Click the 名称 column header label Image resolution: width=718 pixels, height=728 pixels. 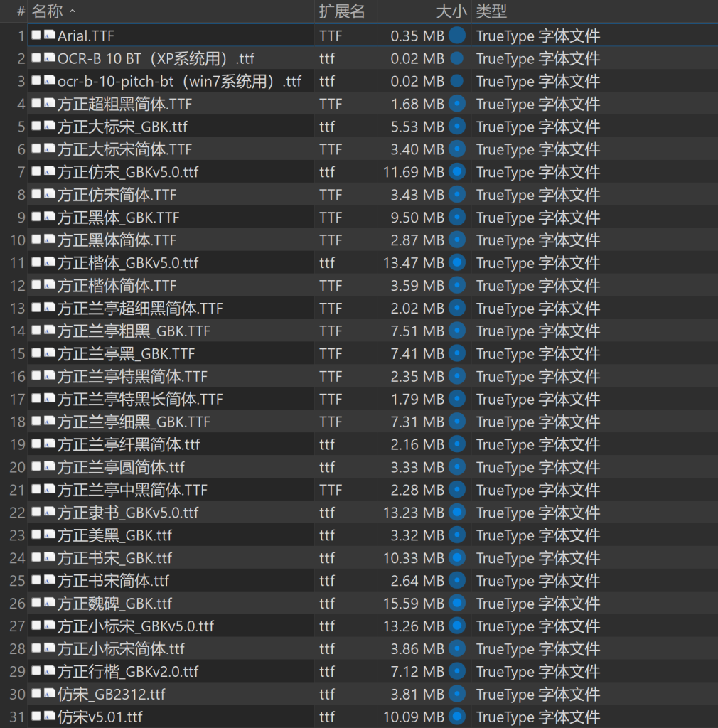point(47,11)
